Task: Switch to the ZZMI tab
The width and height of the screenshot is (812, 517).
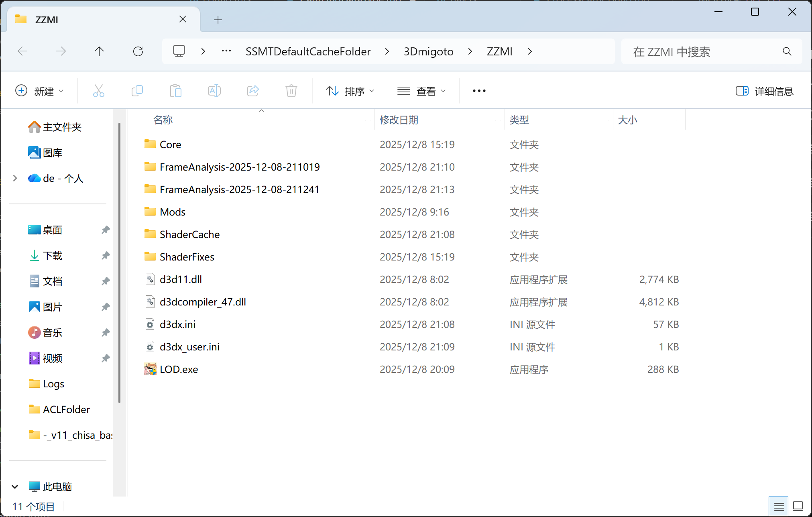Action: 47,19
